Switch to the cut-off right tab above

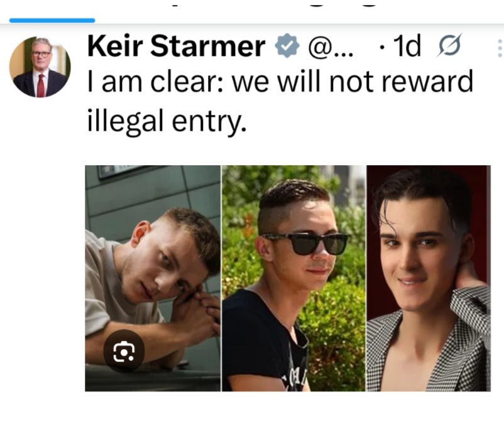pos(344,3)
